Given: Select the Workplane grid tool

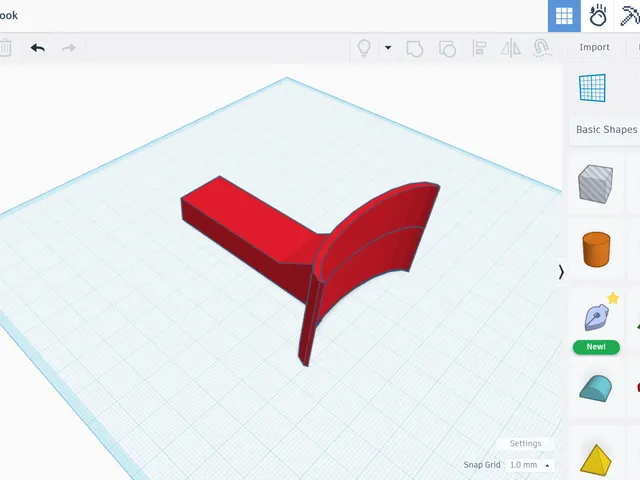Looking at the screenshot, I should point(592,87).
